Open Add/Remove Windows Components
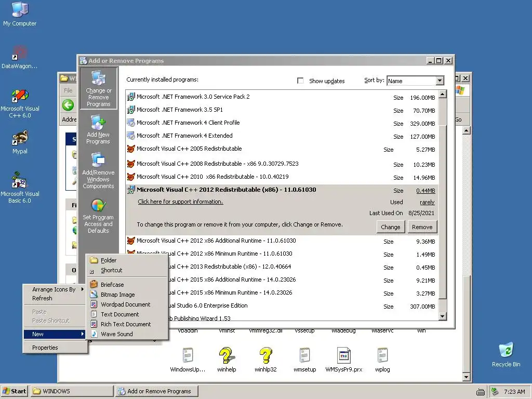Viewport: 532px width, 399px height. tap(98, 170)
